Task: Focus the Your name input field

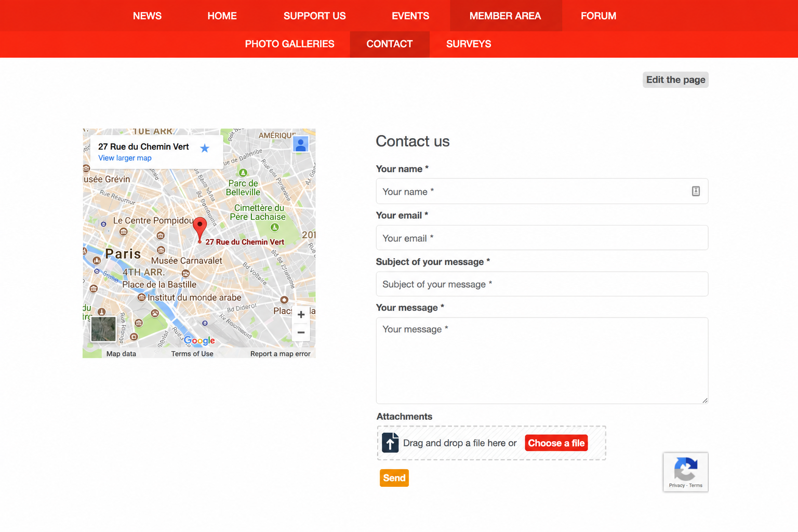Action: [x=542, y=191]
